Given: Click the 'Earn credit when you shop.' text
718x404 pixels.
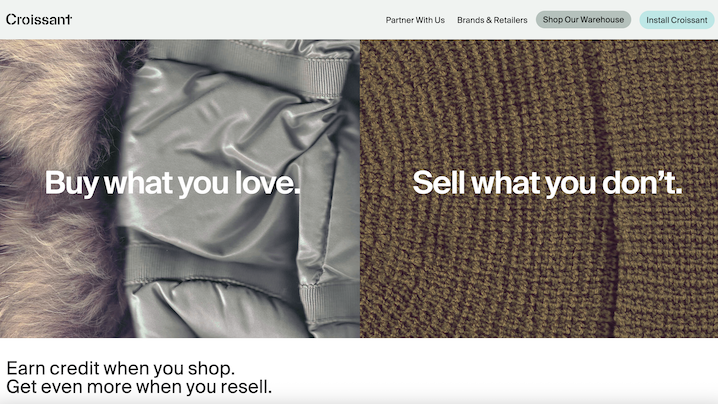Looking at the screenshot, I should (120, 368).
